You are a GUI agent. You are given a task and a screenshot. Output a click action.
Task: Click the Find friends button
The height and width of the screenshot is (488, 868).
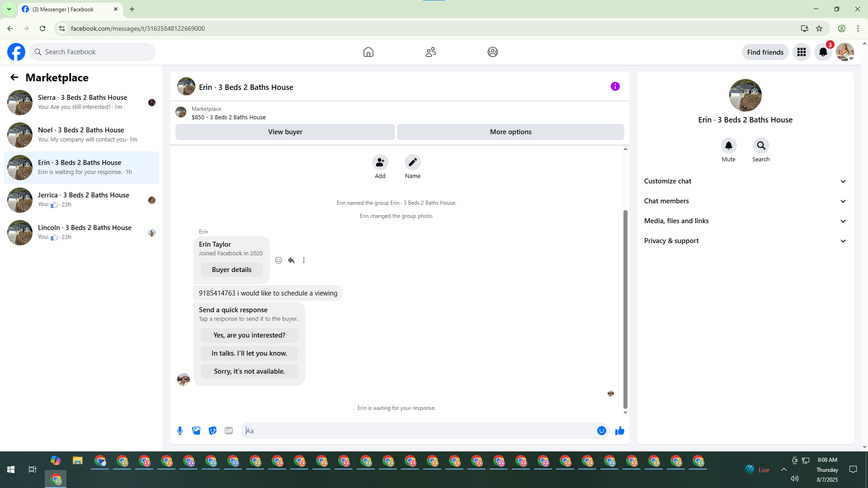click(x=765, y=52)
